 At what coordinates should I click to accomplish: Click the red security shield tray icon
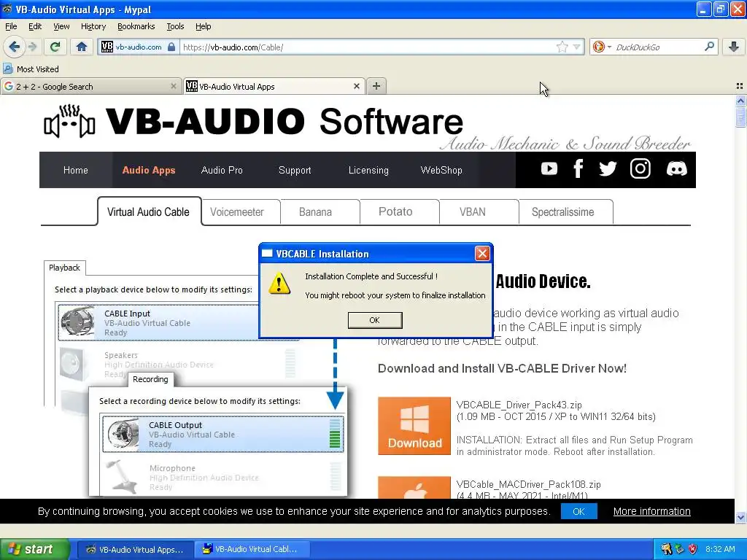[x=693, y=549]
